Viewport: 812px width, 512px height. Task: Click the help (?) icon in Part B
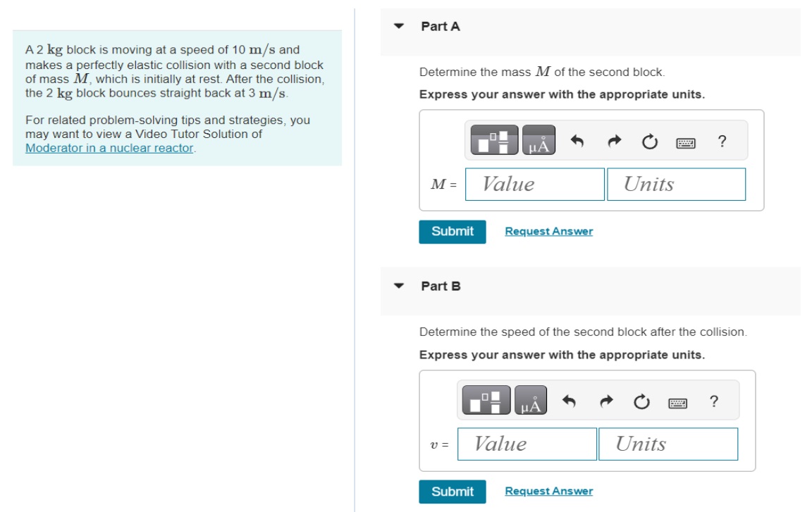(x=713, y=401)
